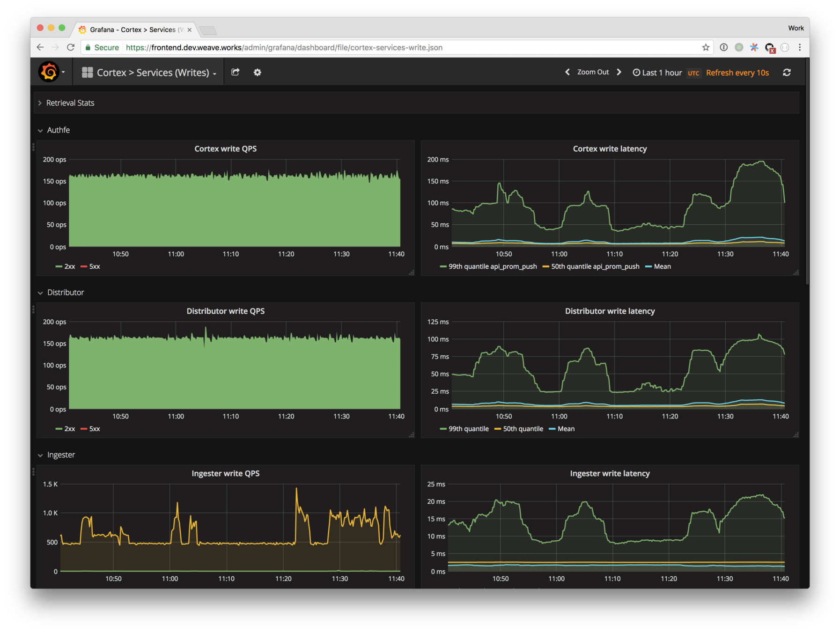Click the Cortex write QPS panel resize handle
This screenshot has width=840, height=632.
pyautogui.click(x=412, y=272)
